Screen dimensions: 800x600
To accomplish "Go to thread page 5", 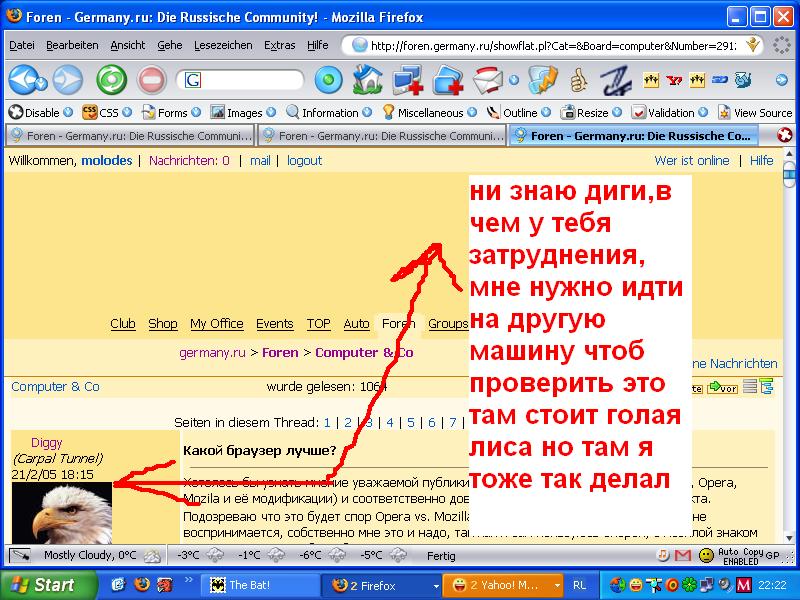I will click(411, 422).
